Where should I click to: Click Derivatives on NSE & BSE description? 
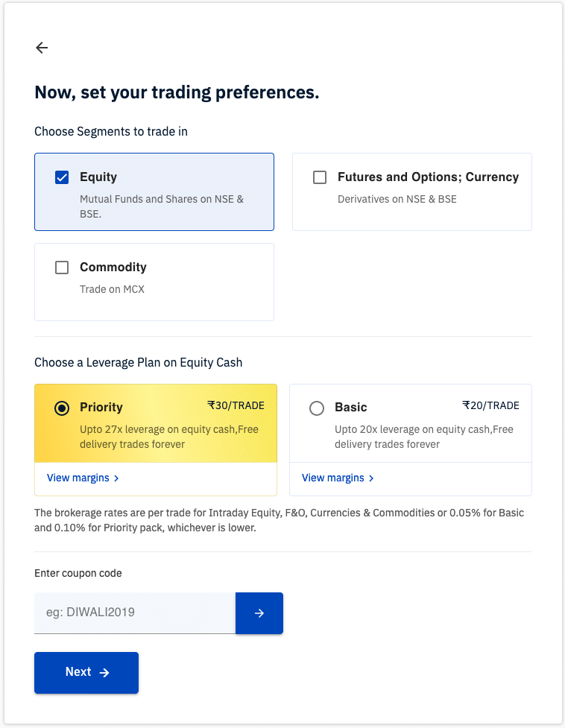tap(397, 199)
